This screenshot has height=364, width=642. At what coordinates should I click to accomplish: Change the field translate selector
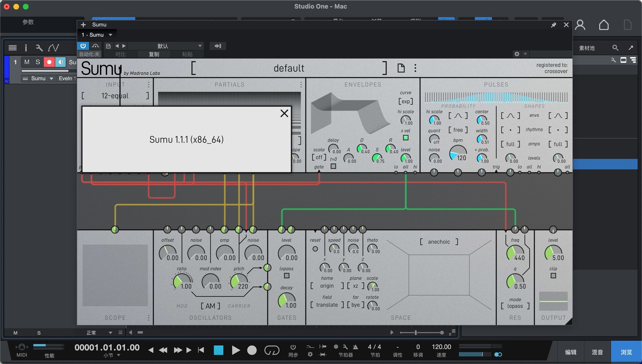pos(327,305)
